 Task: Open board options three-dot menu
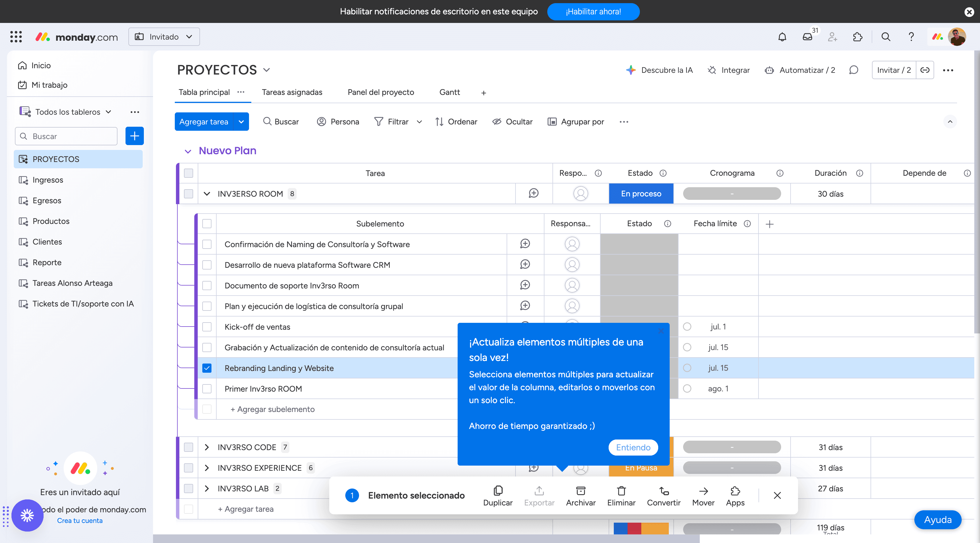click(x=948, y=70)
